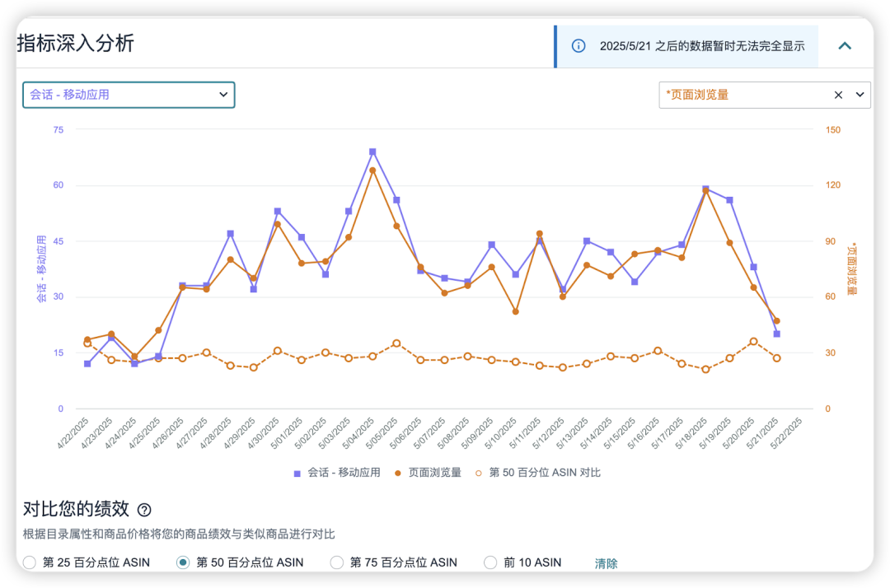Screen dimensions: 890x588
Task: Click the orange data point on 4/25/2025
Action: click(x=158, y=330)
